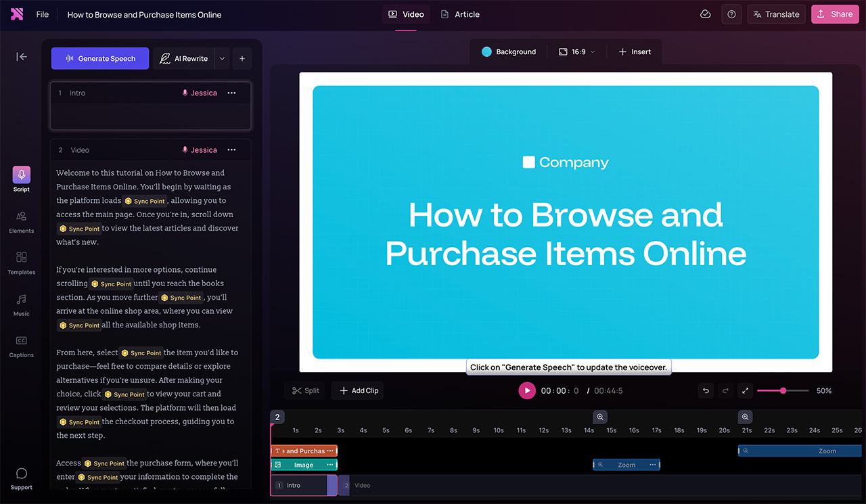Click the Company logo on the canvas
866x504 pixels.
coord(566,162)
